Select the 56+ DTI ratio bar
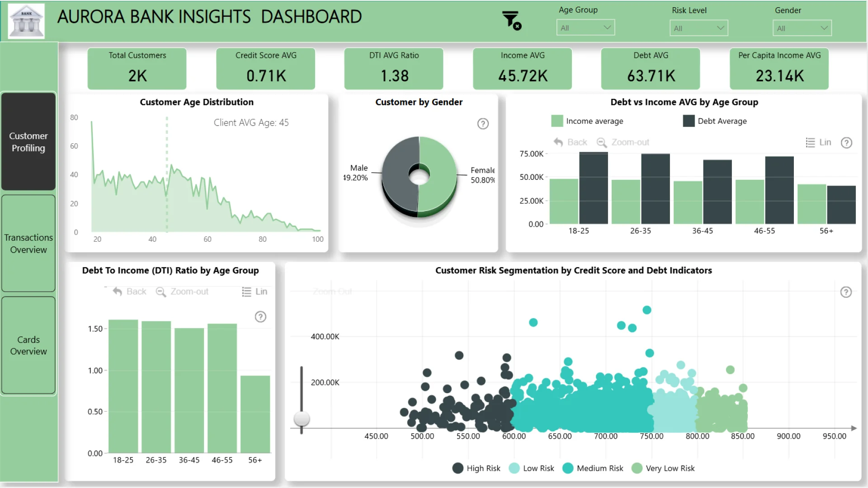 click(255, 414)
